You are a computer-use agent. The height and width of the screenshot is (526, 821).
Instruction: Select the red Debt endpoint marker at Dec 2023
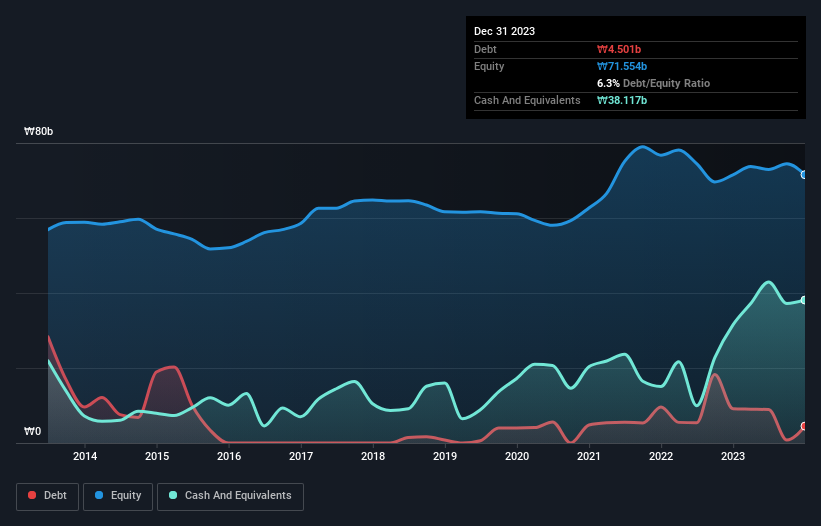pyautogui.click(x=804, y=427)
